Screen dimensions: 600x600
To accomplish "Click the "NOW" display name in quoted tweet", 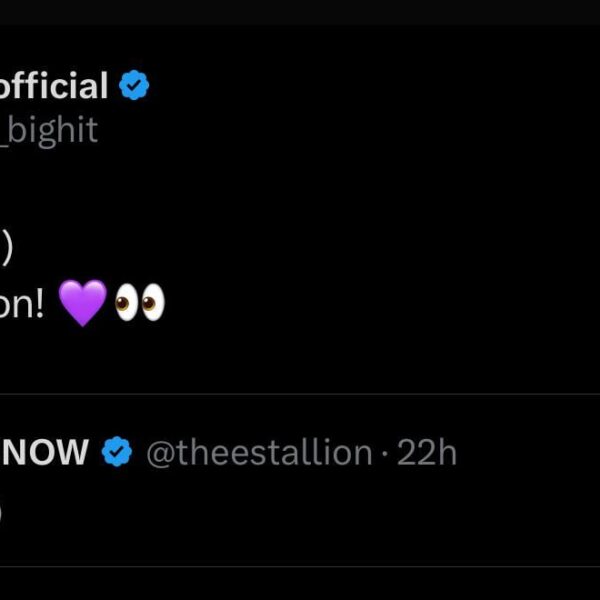I will pos(44,453).
